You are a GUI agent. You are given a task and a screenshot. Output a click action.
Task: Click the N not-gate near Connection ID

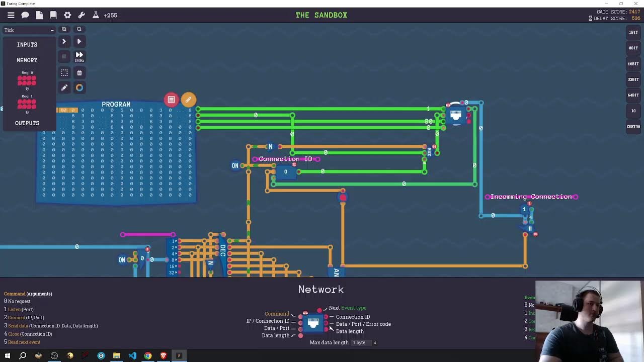[270, 147]
